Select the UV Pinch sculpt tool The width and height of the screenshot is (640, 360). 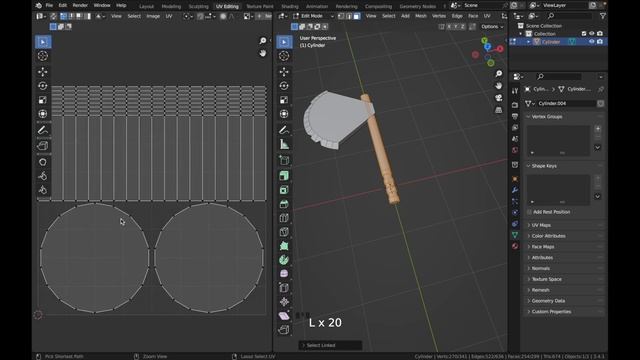click(x=43, y=190)
